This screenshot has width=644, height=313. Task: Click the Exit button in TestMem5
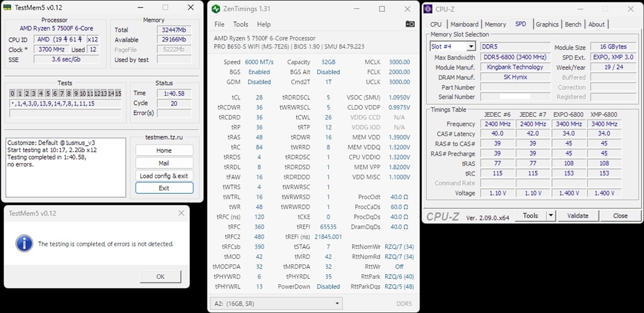[164, 188]
